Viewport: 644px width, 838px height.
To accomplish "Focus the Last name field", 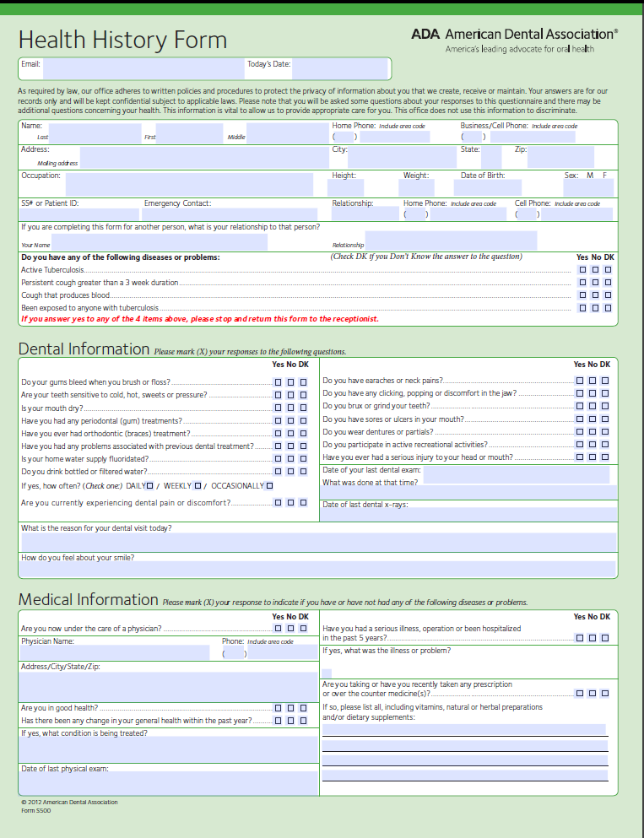I will pos(95,133).
